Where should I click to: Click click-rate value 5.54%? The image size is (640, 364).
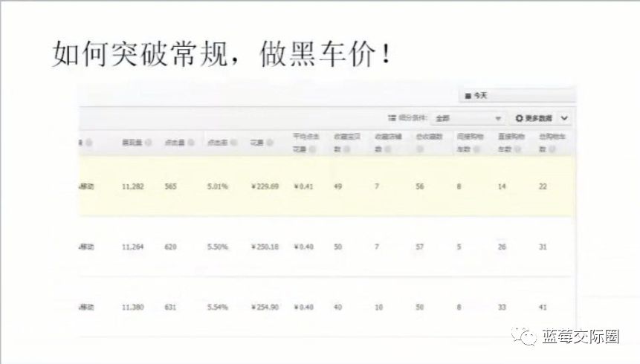click(x=218, y=308)
